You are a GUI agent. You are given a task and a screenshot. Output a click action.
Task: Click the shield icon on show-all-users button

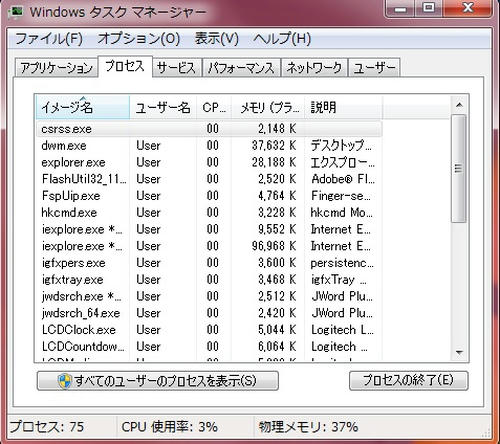click(x=64, y=381)
